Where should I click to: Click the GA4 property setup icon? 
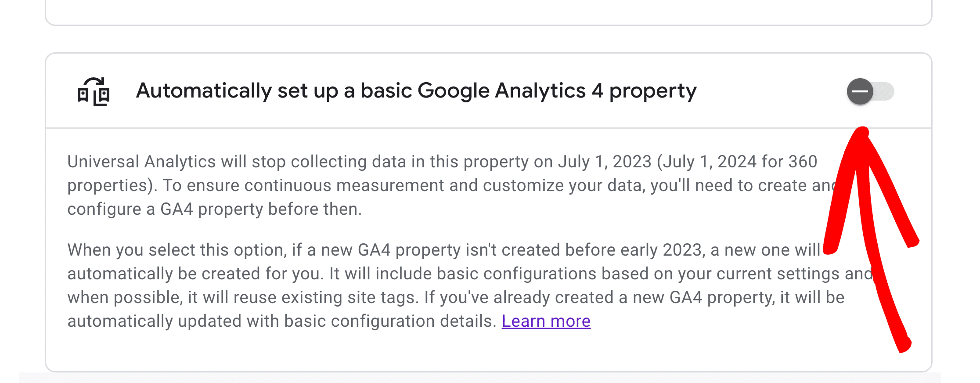point(94,91)
